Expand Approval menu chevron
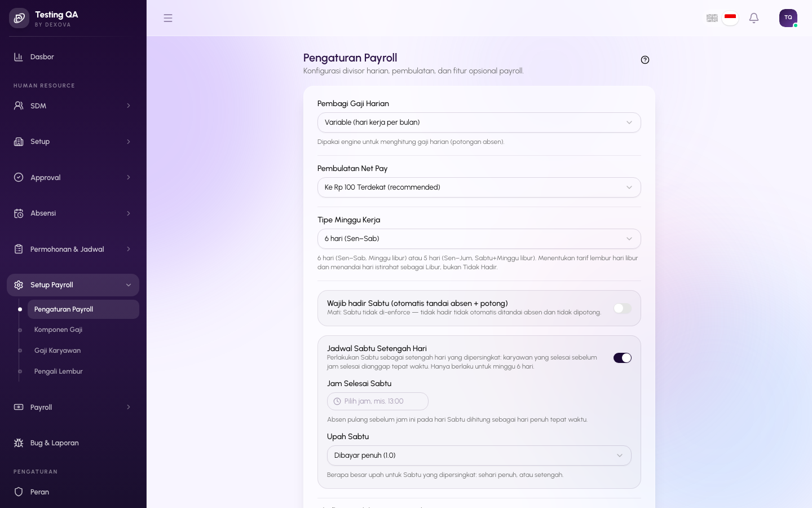This screenshot has height=508, width=812. 129,177
